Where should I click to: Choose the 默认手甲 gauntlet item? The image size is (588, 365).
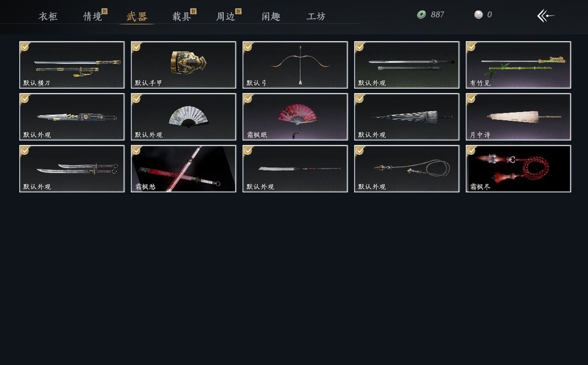(x=183, y=65)
